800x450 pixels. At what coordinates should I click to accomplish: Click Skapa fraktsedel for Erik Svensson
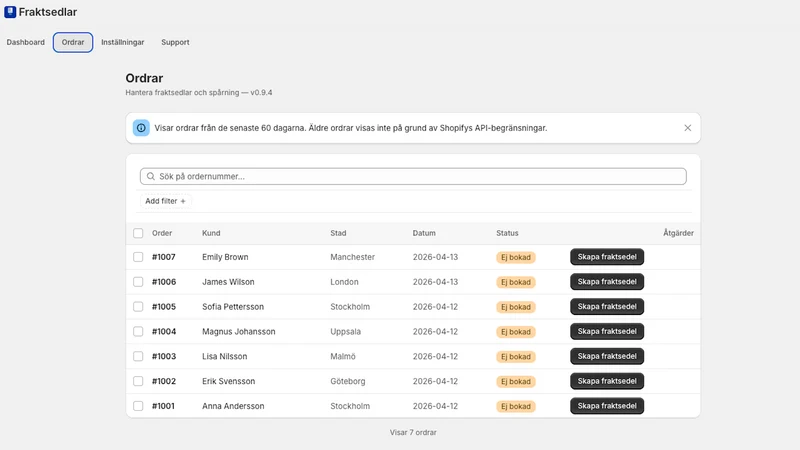click(x=607, y=381)
